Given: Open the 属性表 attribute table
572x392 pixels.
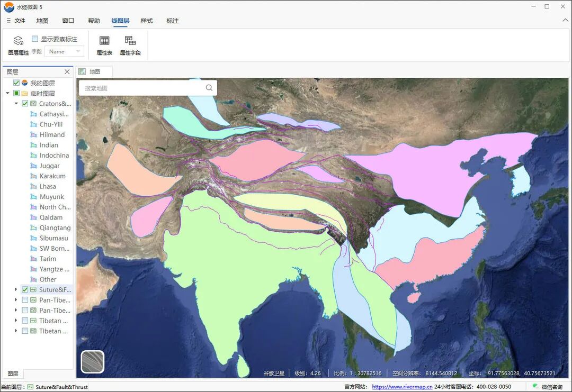Looking at the screenshot, I should tap(104, 45).
